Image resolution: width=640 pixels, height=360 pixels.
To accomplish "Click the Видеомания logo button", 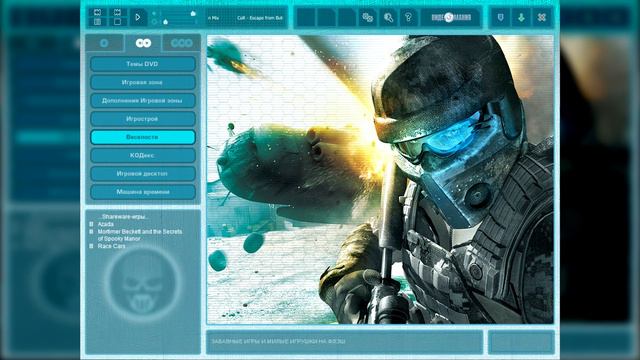I will 451,18.
